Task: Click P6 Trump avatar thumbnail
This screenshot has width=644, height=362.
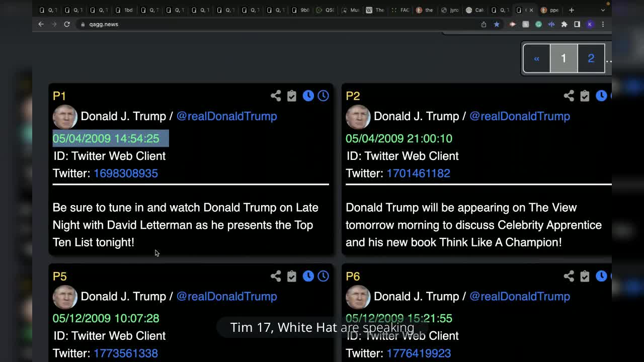Action: [358, 297]
